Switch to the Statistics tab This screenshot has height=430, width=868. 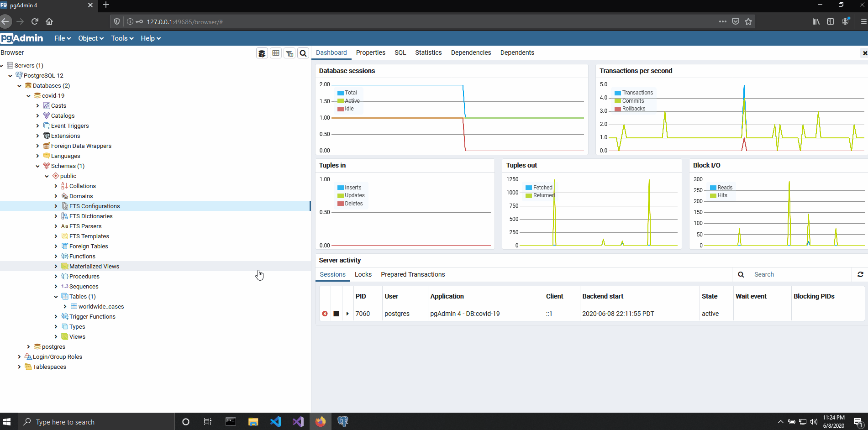428,52
